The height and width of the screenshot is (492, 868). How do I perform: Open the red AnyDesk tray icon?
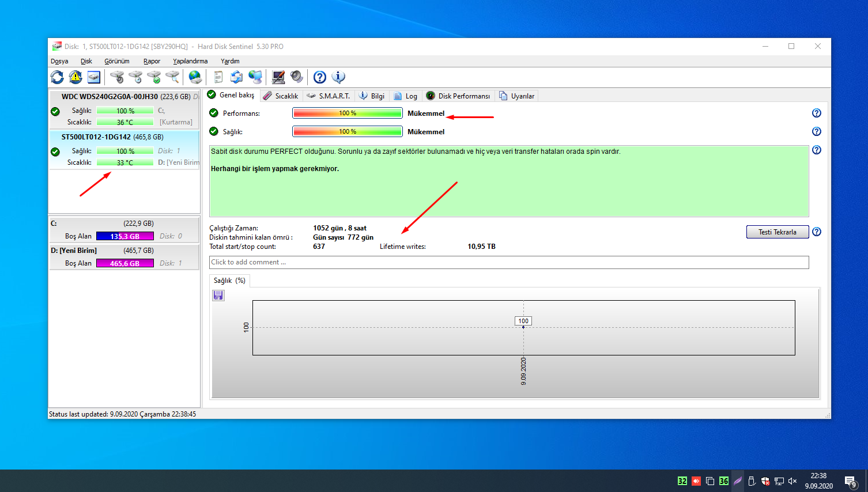(x=696, y=481)
